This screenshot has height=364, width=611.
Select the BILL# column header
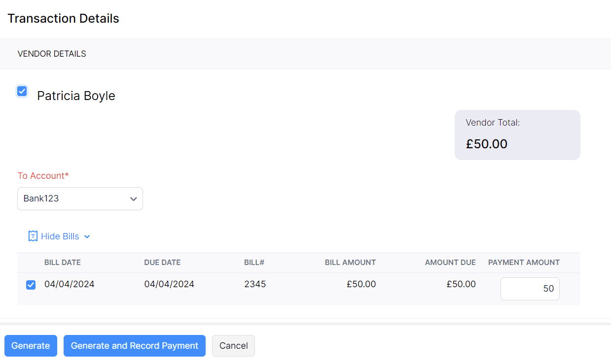(x=254, y=263)
